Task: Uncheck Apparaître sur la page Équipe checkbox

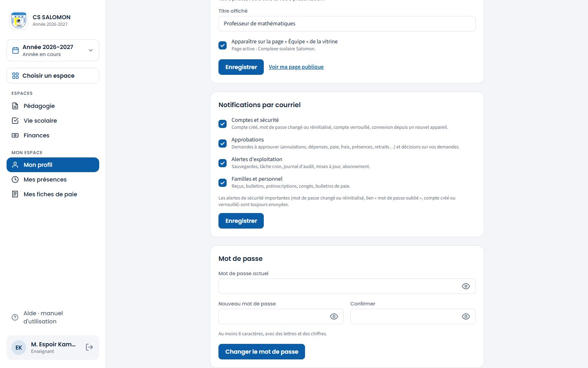Action: tap(223, 45)
